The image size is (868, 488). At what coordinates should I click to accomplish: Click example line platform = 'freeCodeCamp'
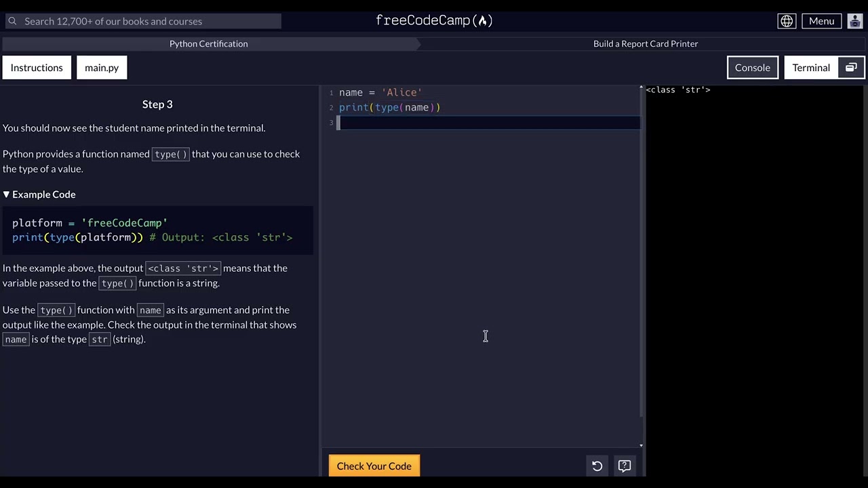pos(90,223)
